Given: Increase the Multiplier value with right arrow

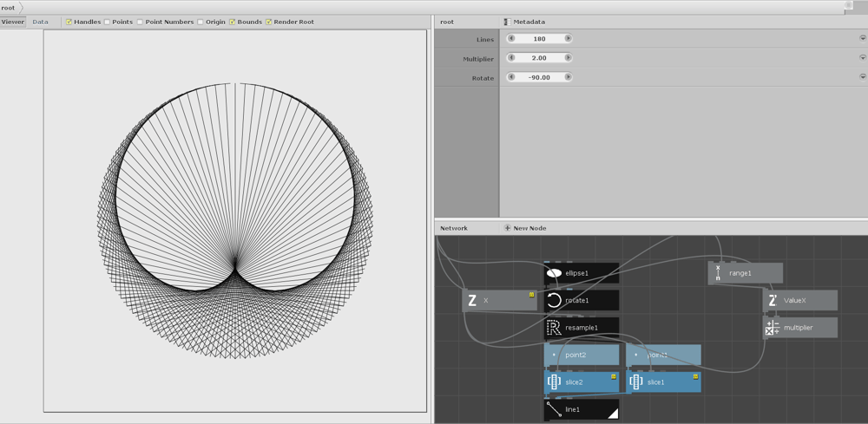Looking at the screenshot, I should [x=568, y=57].
